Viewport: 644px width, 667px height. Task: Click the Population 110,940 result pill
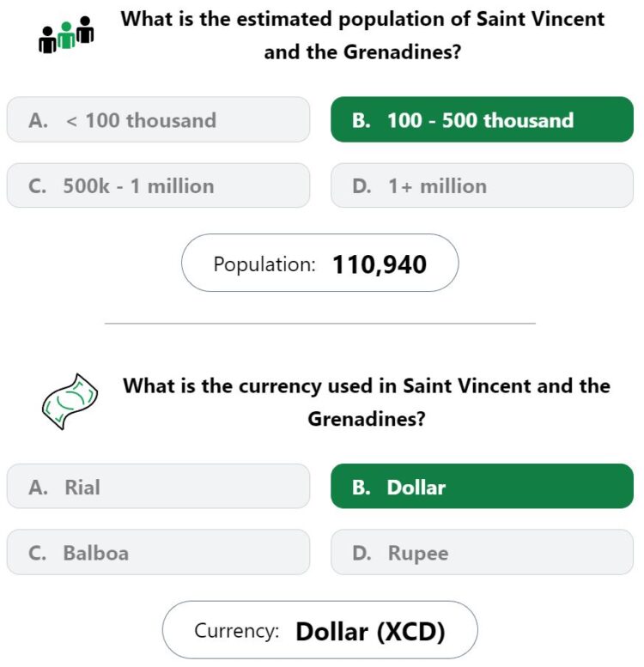click(x=320, y=263)
